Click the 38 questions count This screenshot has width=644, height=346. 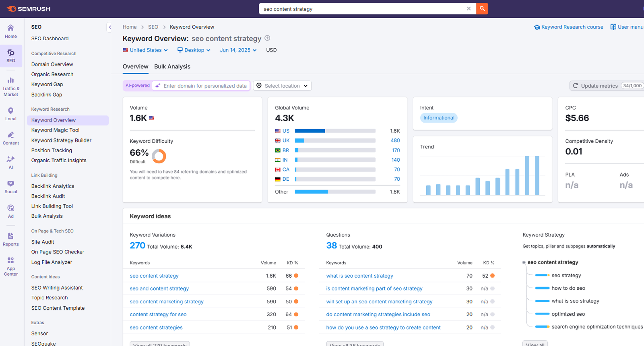332,245
